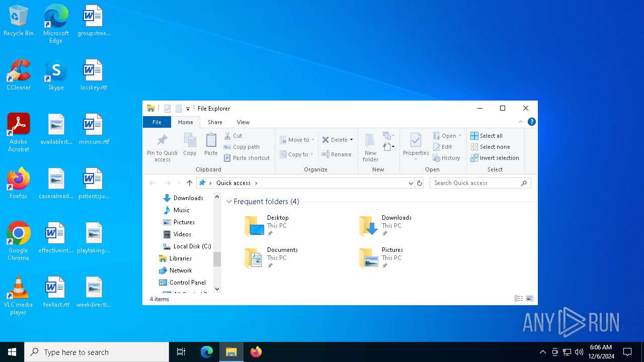Image resolution: width=644 pixels, height=362 pixels.
Task: Select Music in navigation pane
Action: [177, 210]
